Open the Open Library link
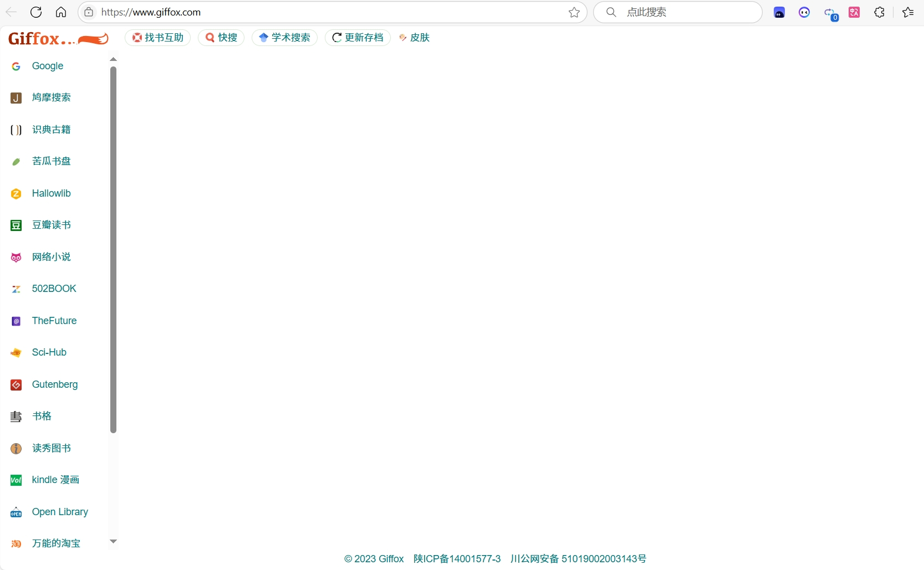924x570 pixels. pyautogui.click(x=60, y=512)
